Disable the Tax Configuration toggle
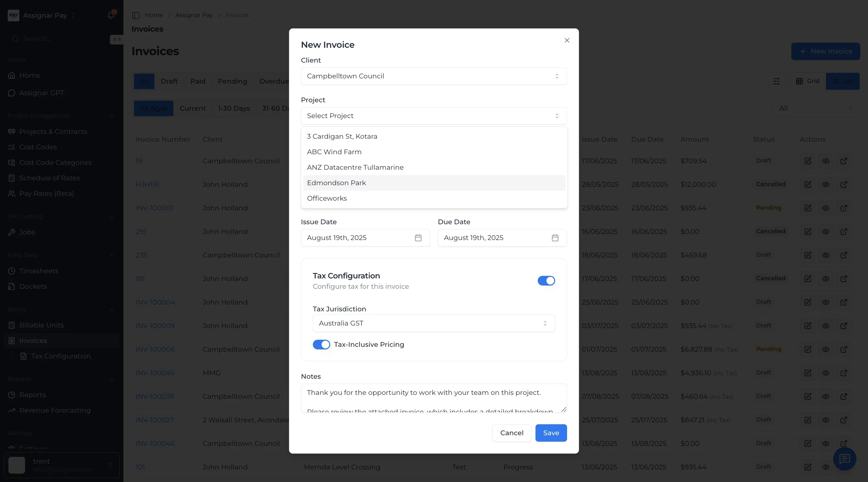This screenshot has width=868, height=482. coord(546,281)
